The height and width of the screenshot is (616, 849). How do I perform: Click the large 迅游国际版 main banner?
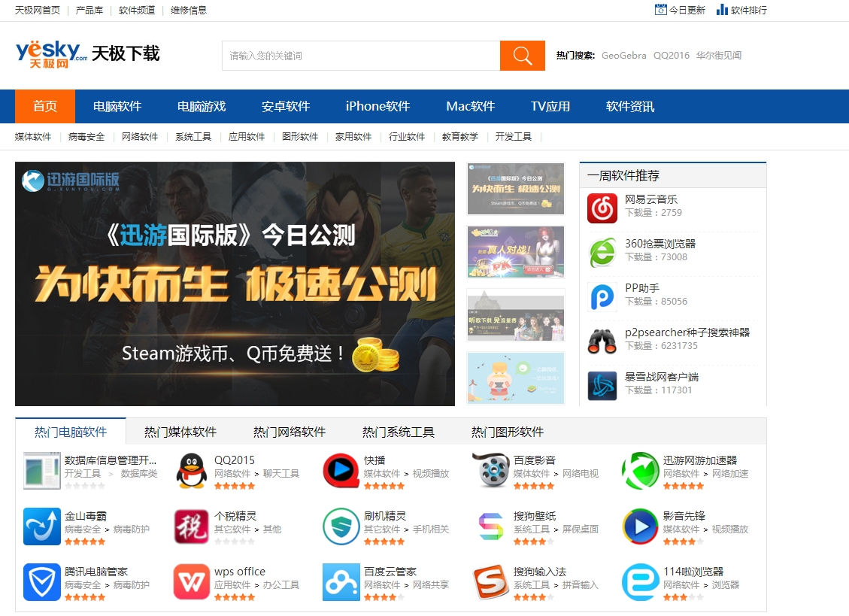click(x=235, y=284)
